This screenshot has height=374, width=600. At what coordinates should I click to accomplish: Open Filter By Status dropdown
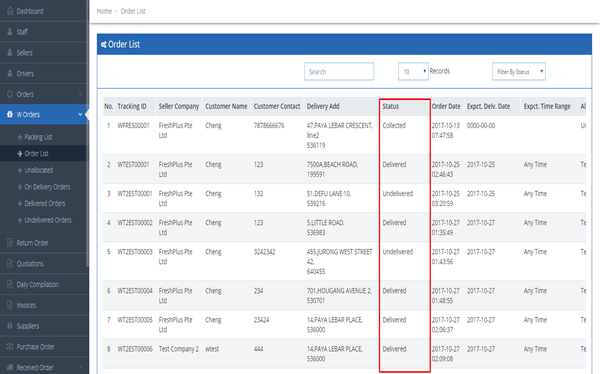click(x=519, y=72)
